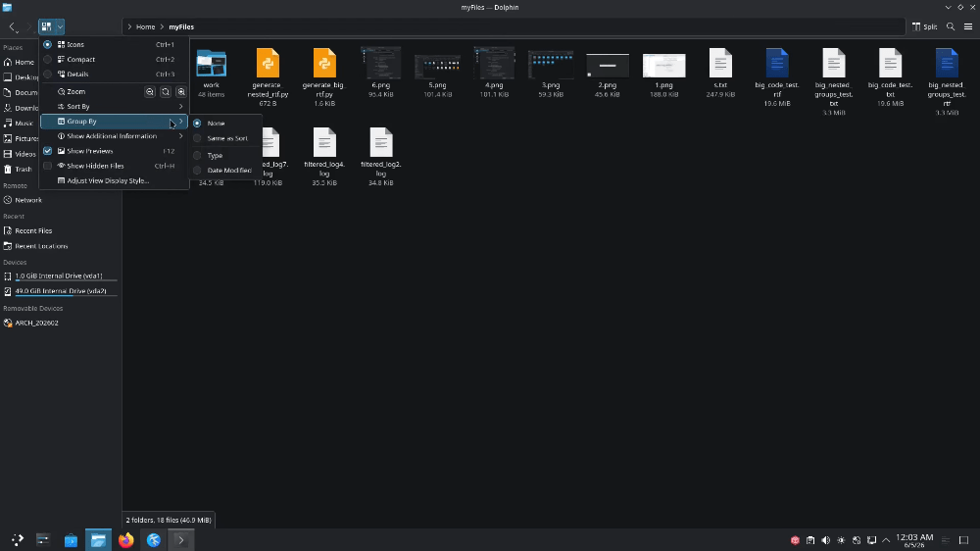980x551 pixels.
Task: Open the application launcher in taskbar
Action: tap(17, 540)
